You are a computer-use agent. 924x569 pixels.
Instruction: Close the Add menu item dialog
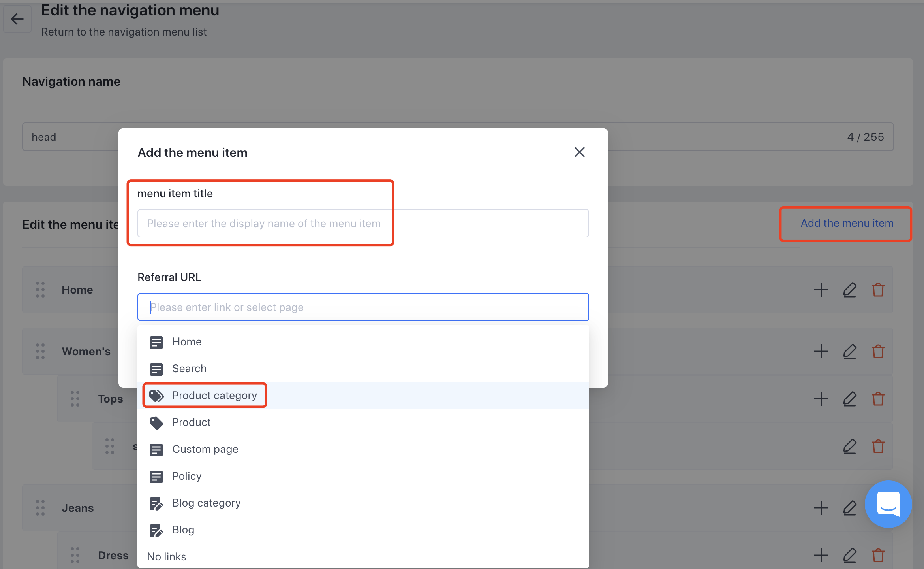(x=579, y=152)
